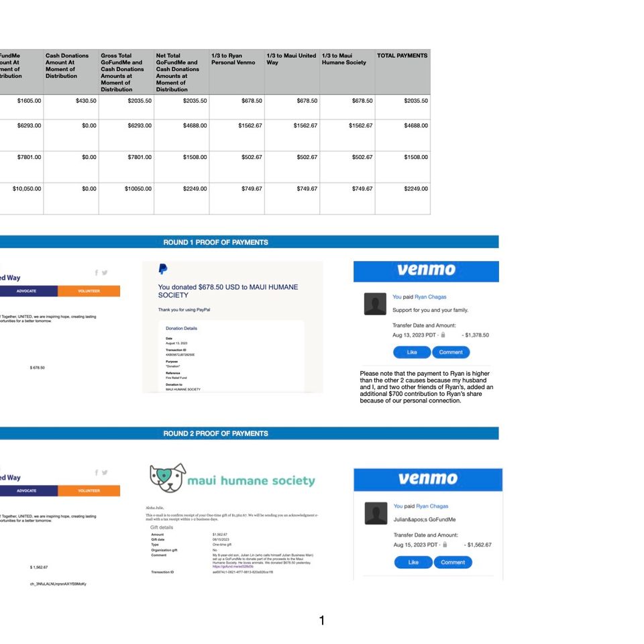Click the 'You' link in the Round 1 Venmo receipt
Image resolution: width=644 pixels, height=644 pixels.
click(x=396, y=297)
